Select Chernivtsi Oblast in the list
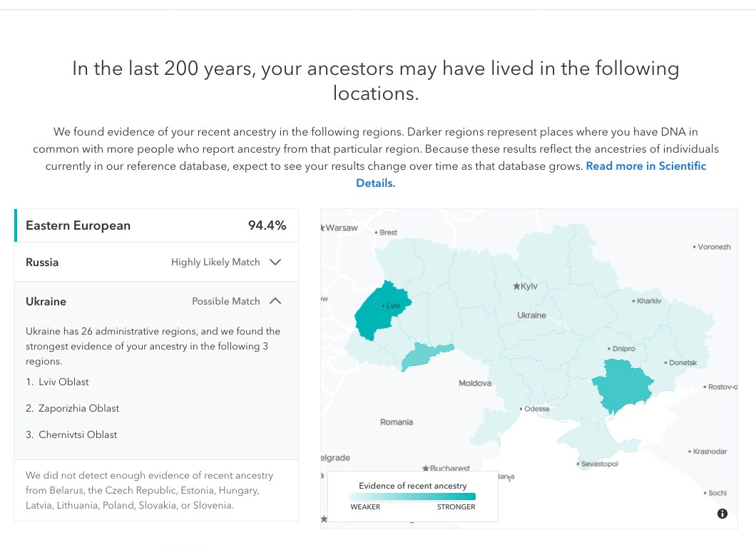 pyautogui.click(x=77, y=434)
